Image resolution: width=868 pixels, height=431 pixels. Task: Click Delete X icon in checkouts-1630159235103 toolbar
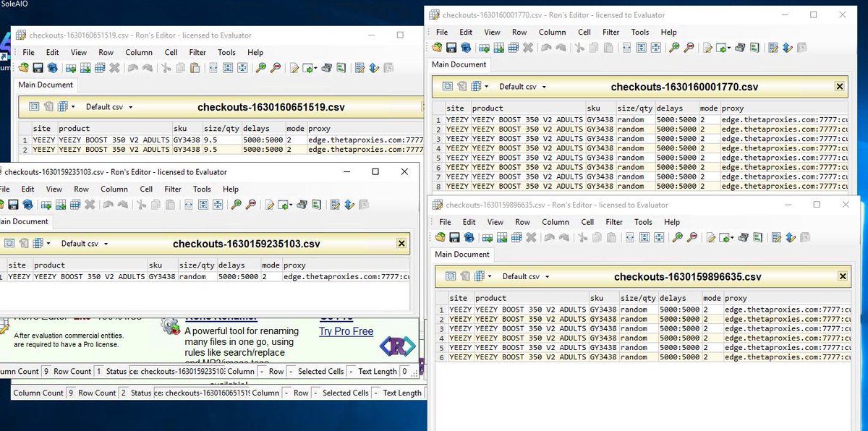(x=89, y=204)
